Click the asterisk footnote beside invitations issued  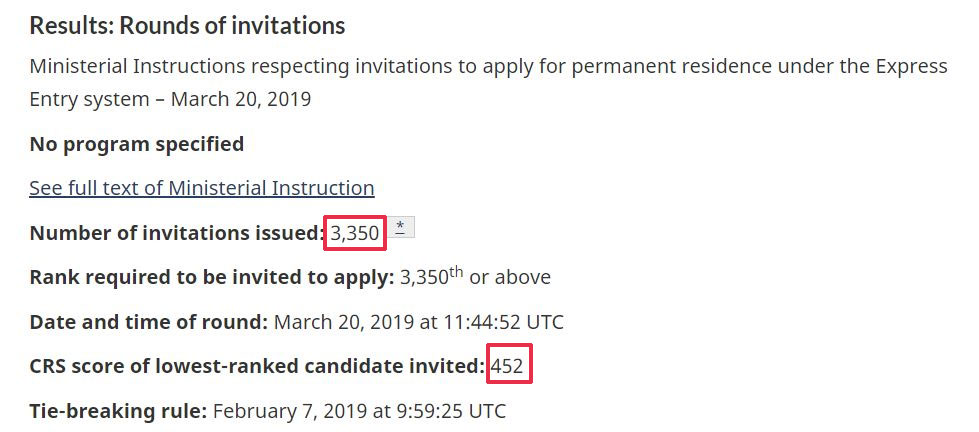coord(400,227)
